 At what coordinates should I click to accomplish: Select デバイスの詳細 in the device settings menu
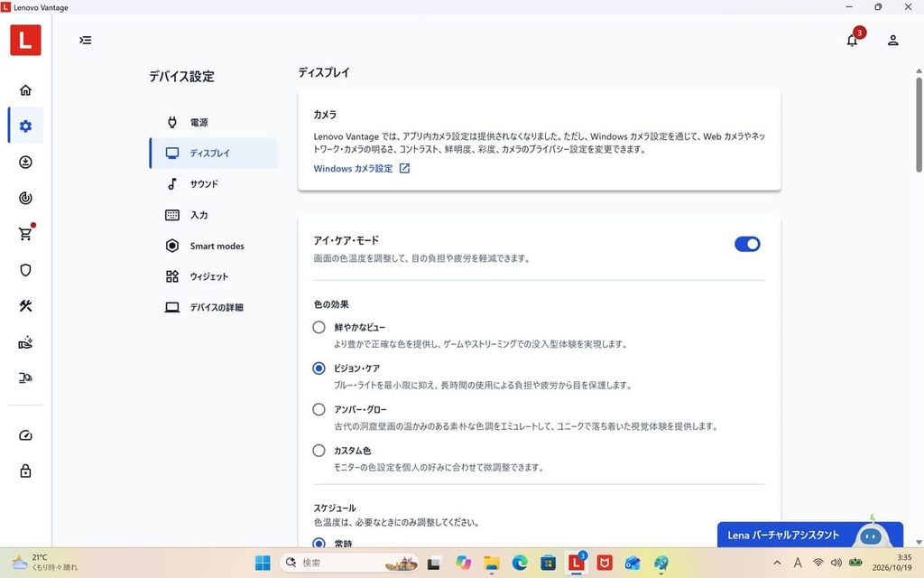click(213, 307)
